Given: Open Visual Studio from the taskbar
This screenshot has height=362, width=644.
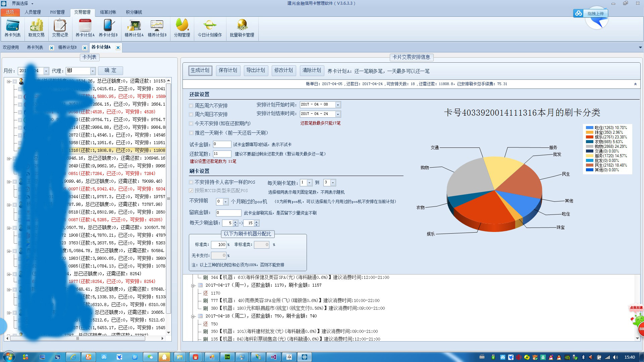Looking at the screenshot, I should coord(273,357).
